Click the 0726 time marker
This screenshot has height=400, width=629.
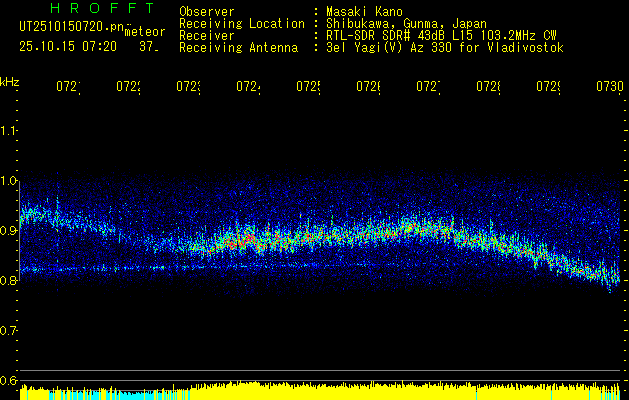pos(368,87)
